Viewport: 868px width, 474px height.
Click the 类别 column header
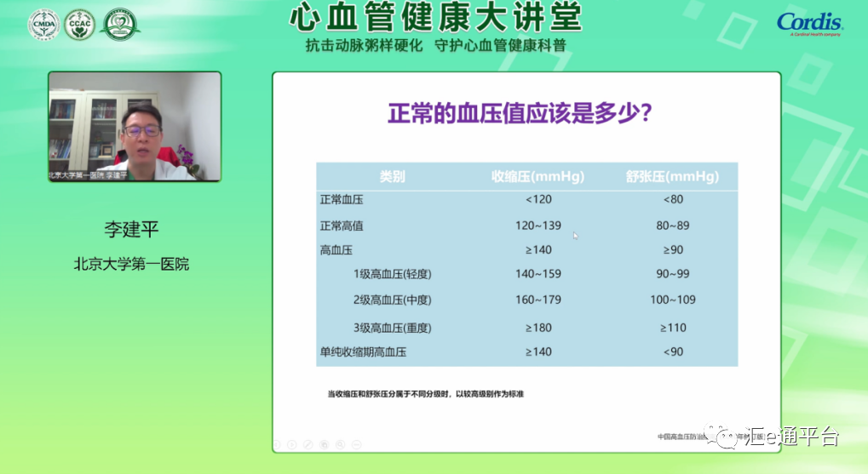[393, 176]
